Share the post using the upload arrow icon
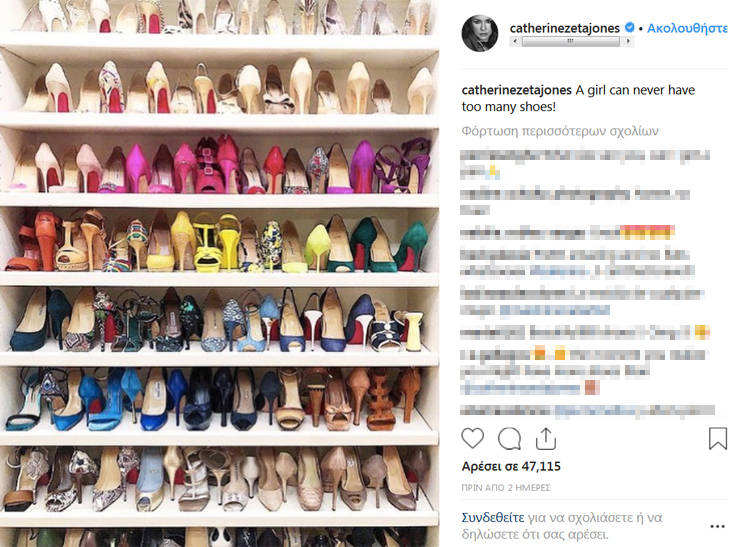 pyautogui.click(x=546, y=439)
